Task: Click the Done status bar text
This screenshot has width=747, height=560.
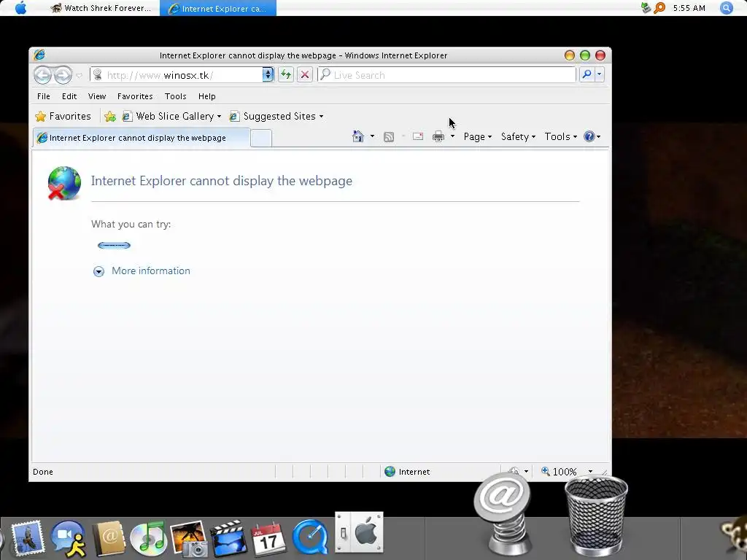Action: coord(43,472)
